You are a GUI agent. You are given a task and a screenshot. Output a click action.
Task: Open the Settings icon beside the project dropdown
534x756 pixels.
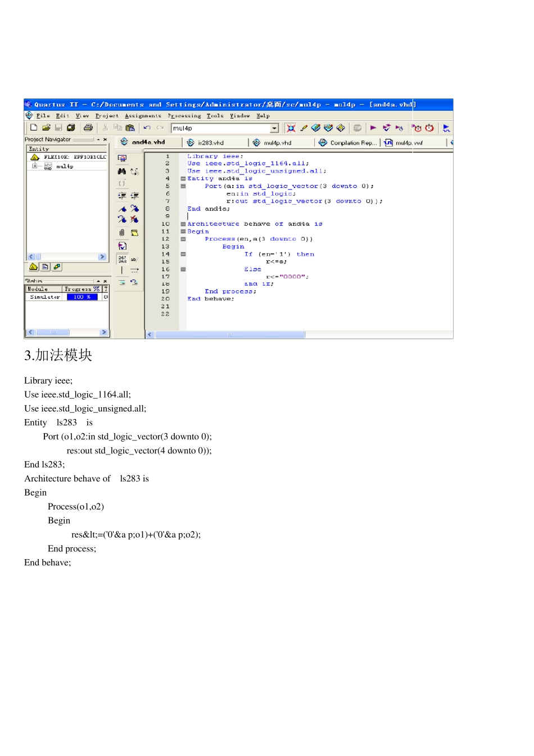pos(291,128)
